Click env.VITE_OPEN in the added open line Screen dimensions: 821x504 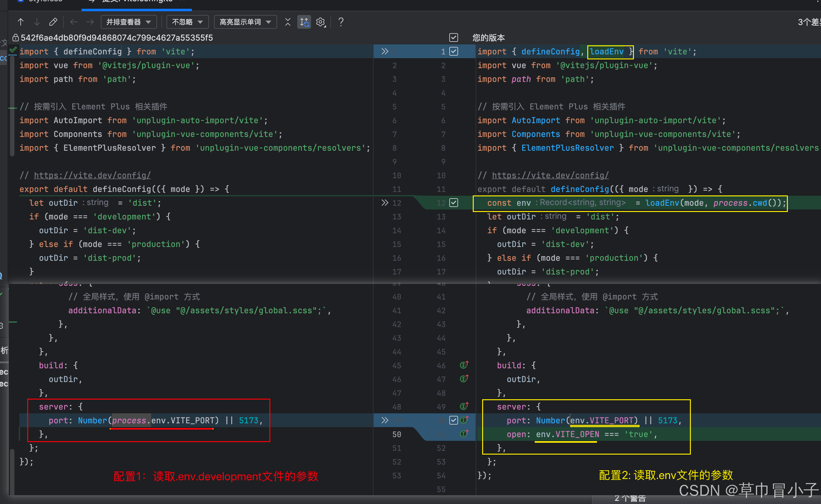[568, 434]
